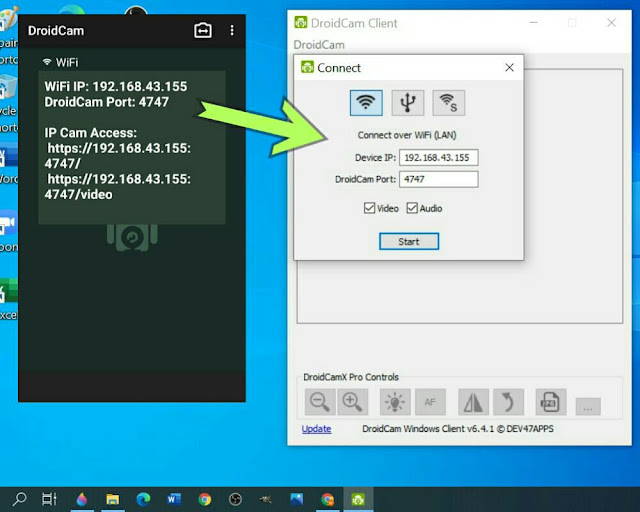Click the Connect over WiFi (LAN) text
This screenshot has height=512, width=640.
pos(407,135)
